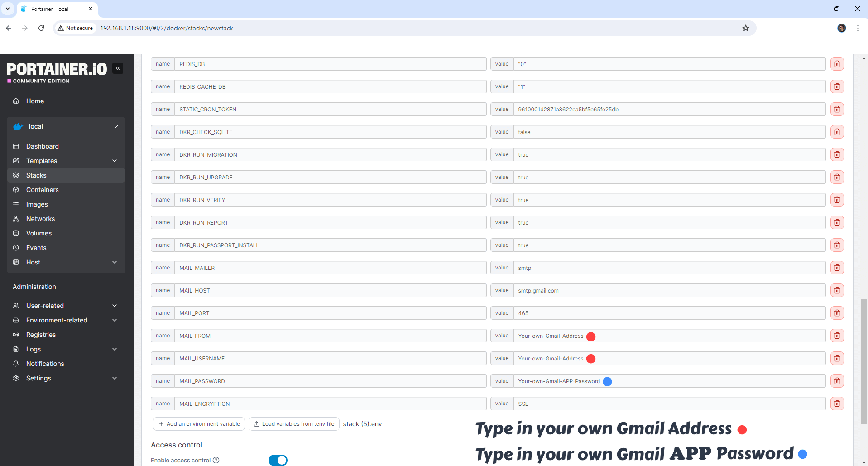This screenshot has height=466, width=868.
Task: Remove the STATIC_CRON_TOKEN variable with trash icon
Action: 837,109
